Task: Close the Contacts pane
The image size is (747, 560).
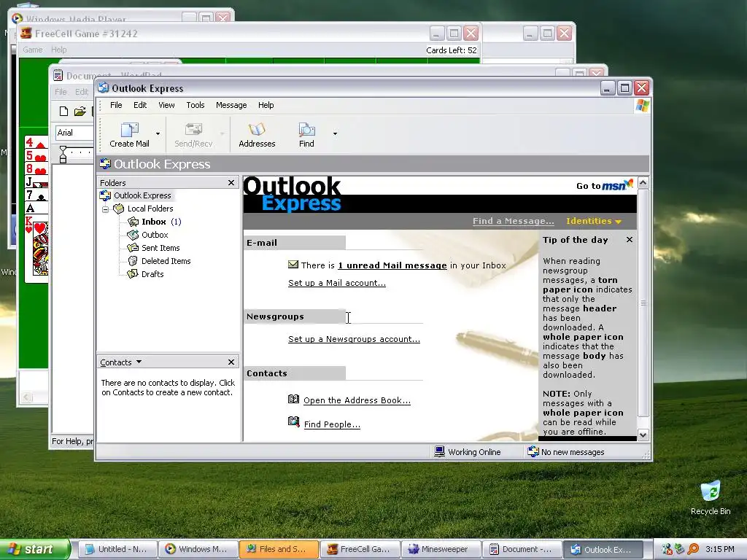Action: tap(231, 362)
